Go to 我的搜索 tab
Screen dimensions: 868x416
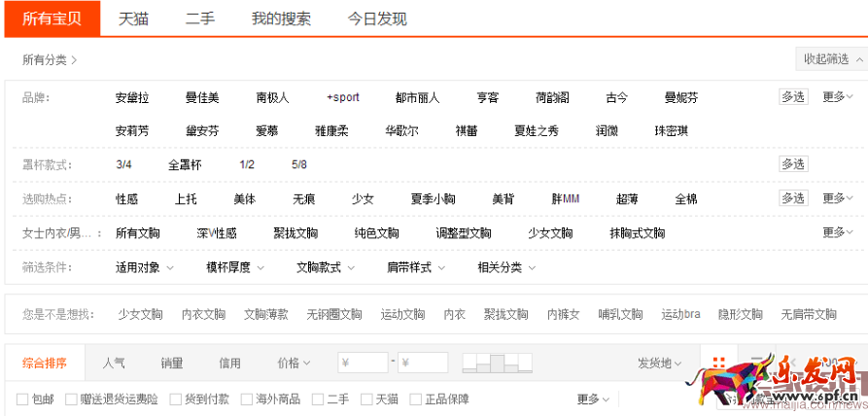[x=281, y=18]
